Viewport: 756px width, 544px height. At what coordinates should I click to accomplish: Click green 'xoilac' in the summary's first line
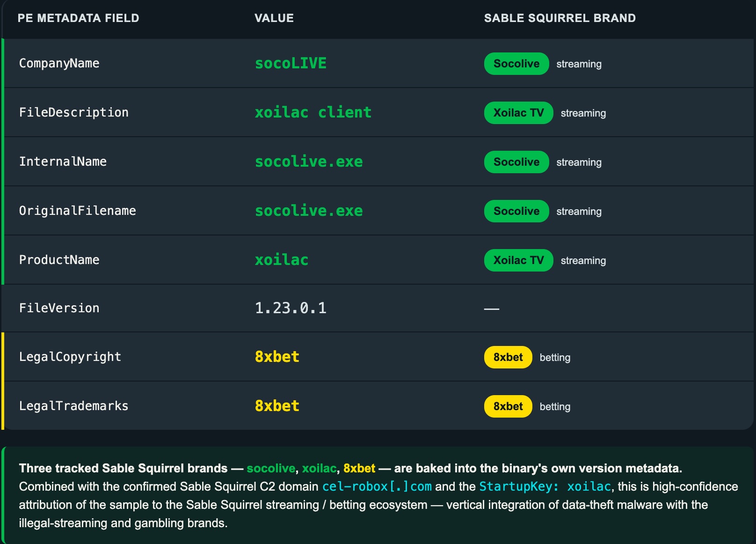coord(319,468)
